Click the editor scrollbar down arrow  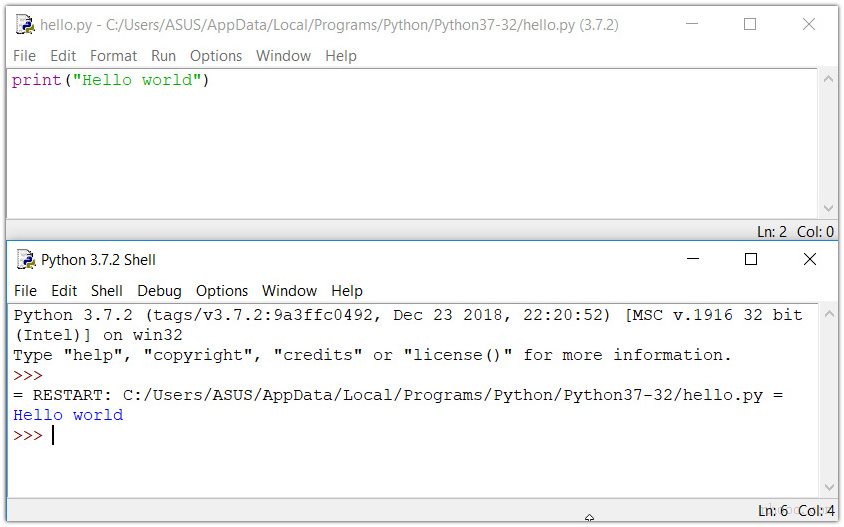click(x=828, y=209)
